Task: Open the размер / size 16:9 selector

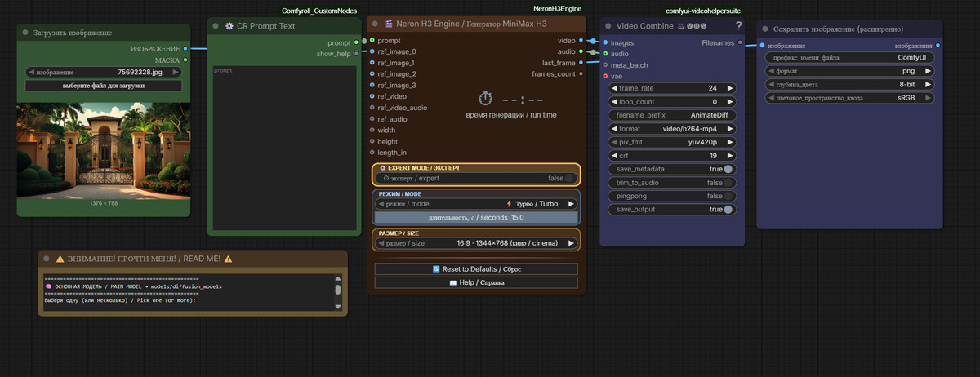Action: point(475,243)
